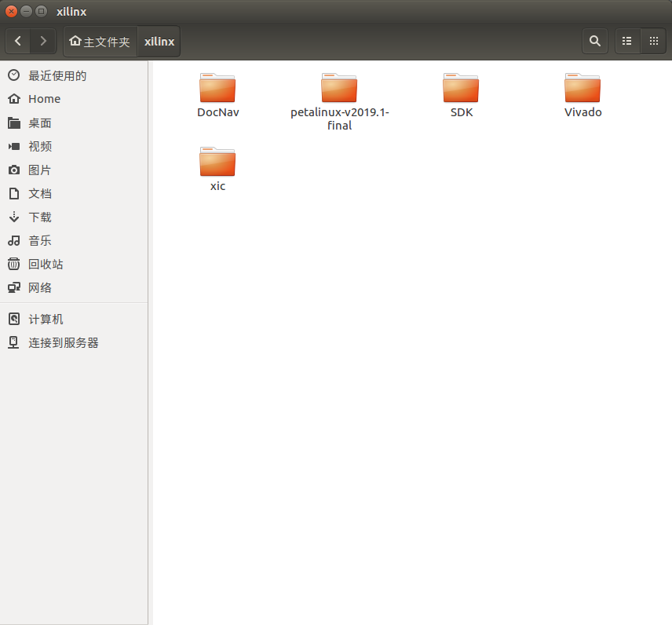Click the SDK folder name label
The image size is (672, 625).
[462, 112]
